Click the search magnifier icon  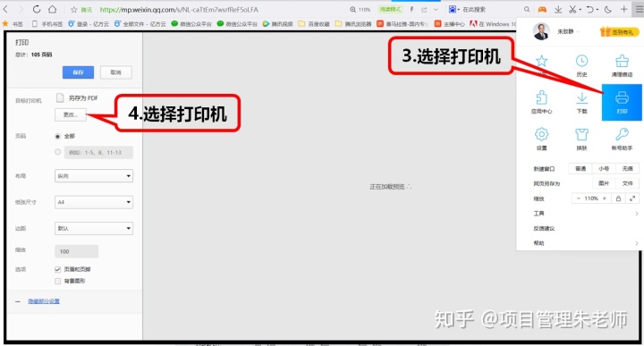(527, 9)
